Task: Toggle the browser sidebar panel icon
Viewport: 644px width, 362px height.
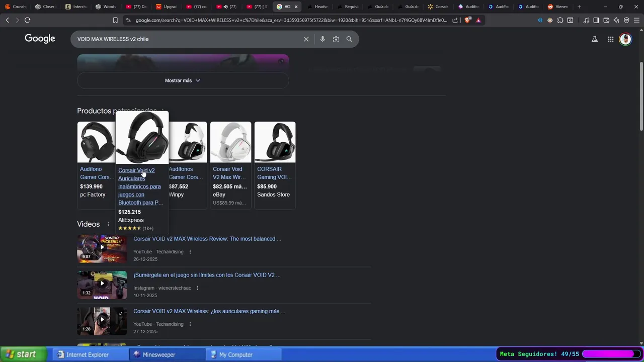Action: click(x=596, y=20)
